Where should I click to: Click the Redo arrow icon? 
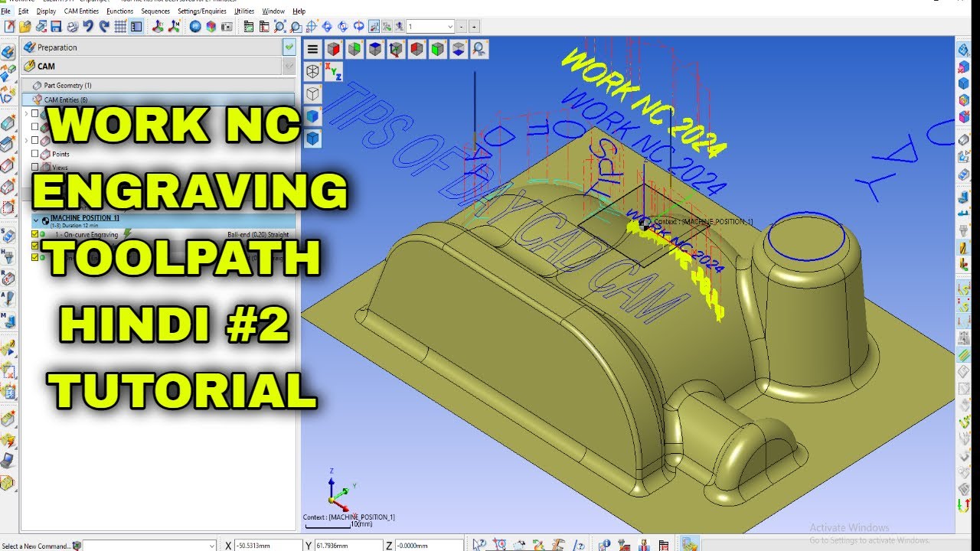coord(103,26)
